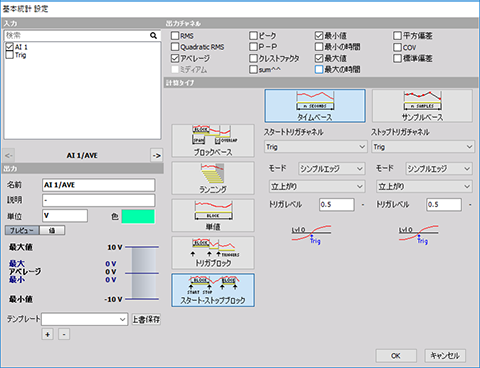Choose the ブロックベース calculation mode
The height and width of the screenshot is (368, 480).
click(x=213, y=141)
